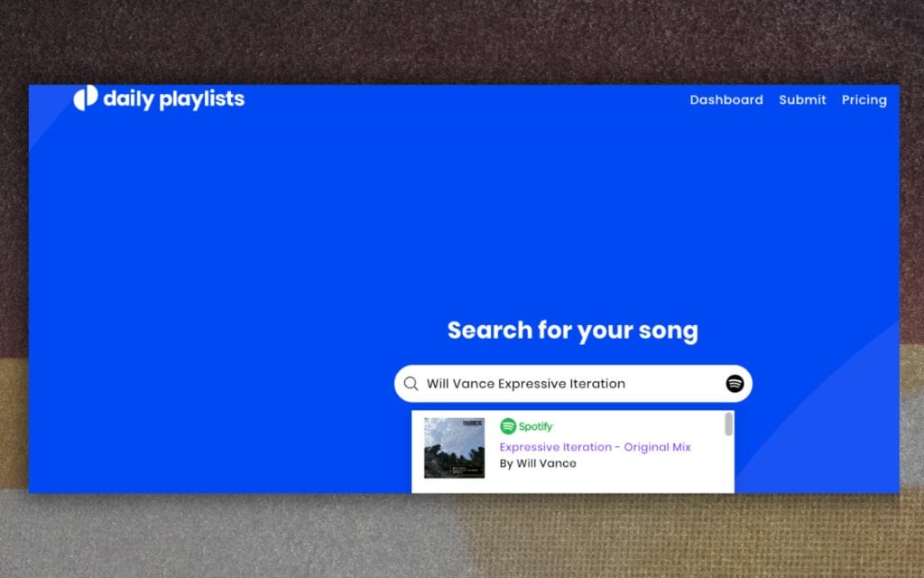This screenshot has width=924, height=578.
Task: Click the green 'Spotify' wordmark text
Action: (x=536, y=426)
